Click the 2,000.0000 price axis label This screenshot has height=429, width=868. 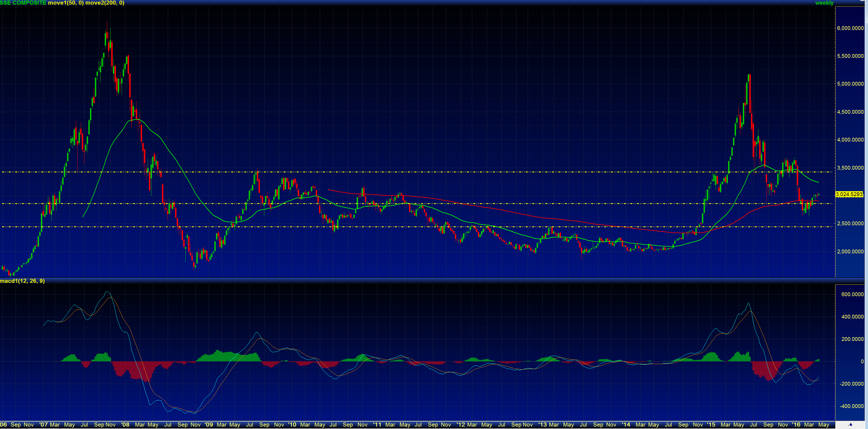point(850,251)
